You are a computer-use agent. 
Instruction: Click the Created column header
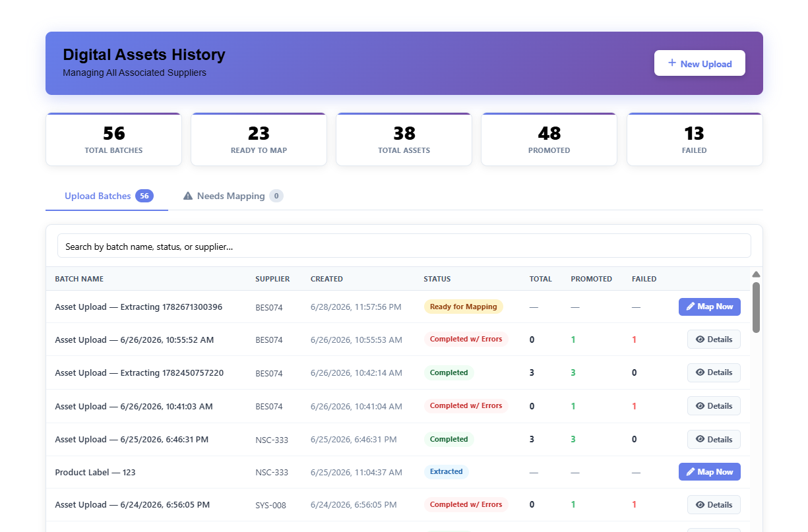click(326, 279)
